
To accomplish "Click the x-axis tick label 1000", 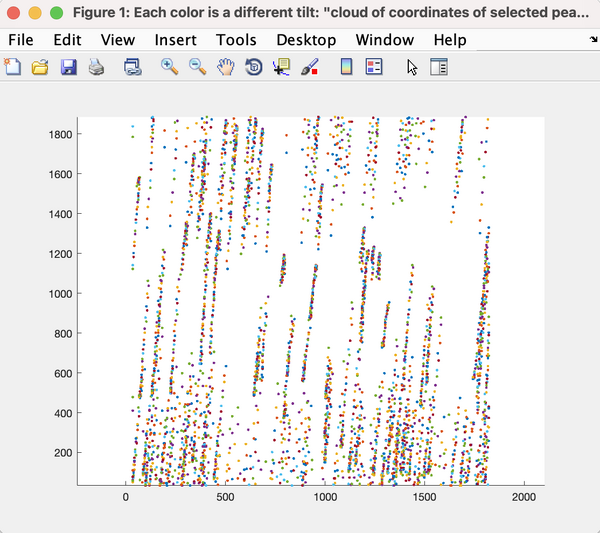I will click(x=325, y=497).
